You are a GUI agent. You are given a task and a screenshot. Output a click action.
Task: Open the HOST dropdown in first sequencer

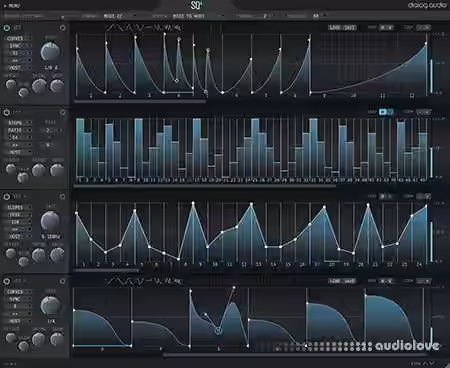coord(19,68)
